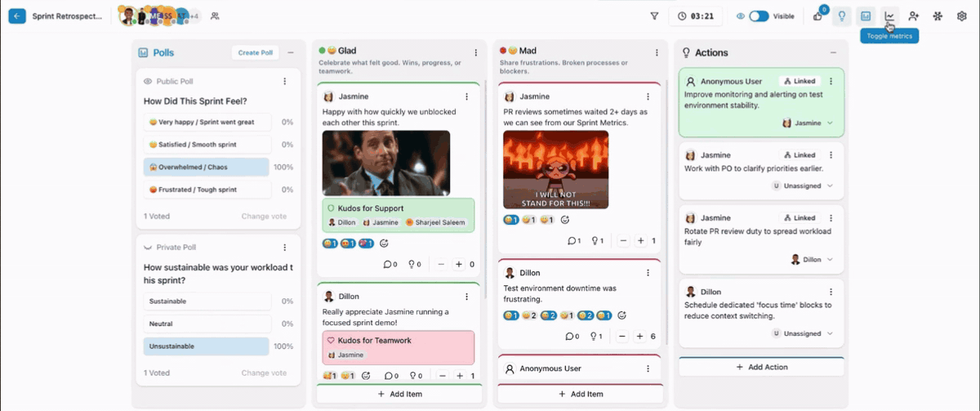
Task: Increase votes on Jasmine's Glad card
Action: pyautogui.click(x=459, y=264)
